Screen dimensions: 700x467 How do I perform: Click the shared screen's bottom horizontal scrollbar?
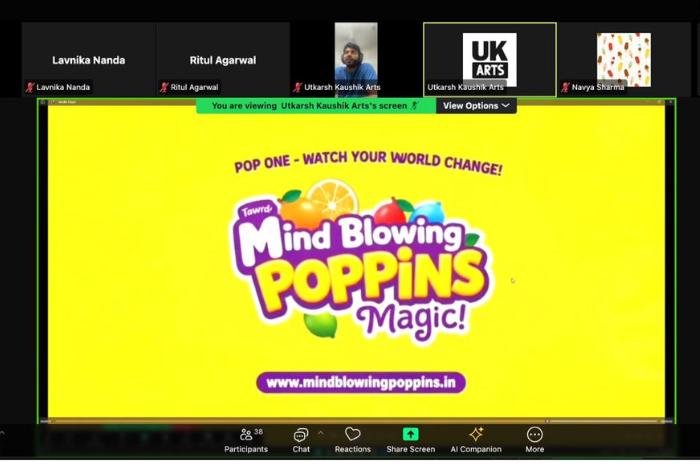pos(356,421)
